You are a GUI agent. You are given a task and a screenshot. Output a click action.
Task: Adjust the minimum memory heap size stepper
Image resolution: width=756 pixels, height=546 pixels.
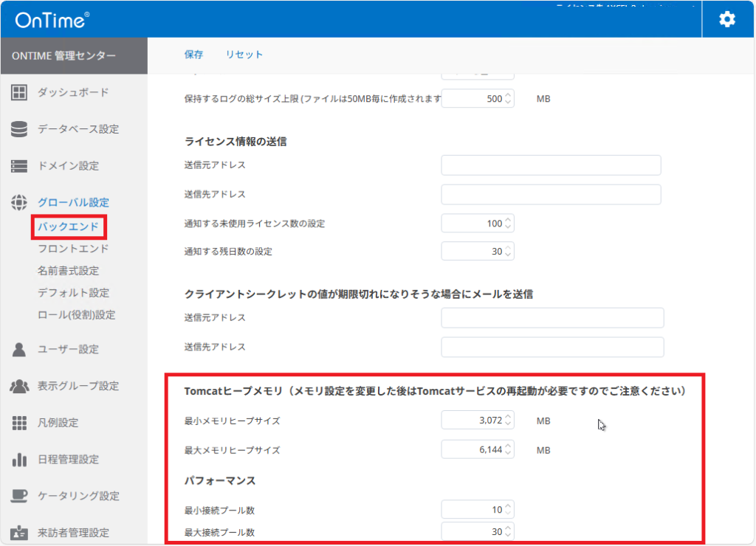pyautogui.click(x=508, y=421)
